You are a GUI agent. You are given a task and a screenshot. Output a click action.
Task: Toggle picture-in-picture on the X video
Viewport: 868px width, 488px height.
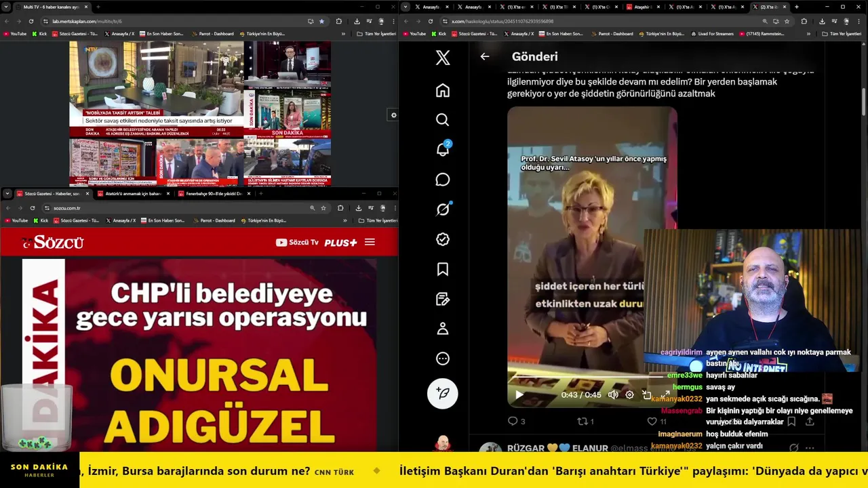(x=646, y=394)
